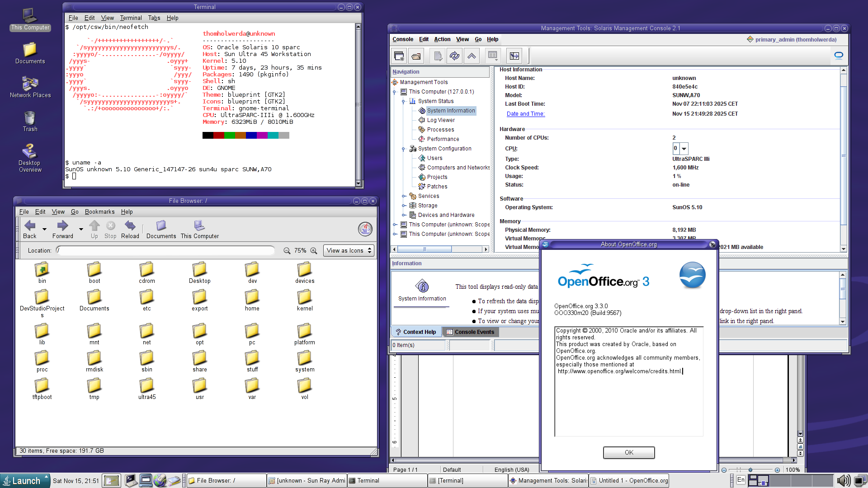Zoom in with File Browser magnifier plus
Image resolution: width=868 pixels, height=488 pixels.
pos(314,251)
